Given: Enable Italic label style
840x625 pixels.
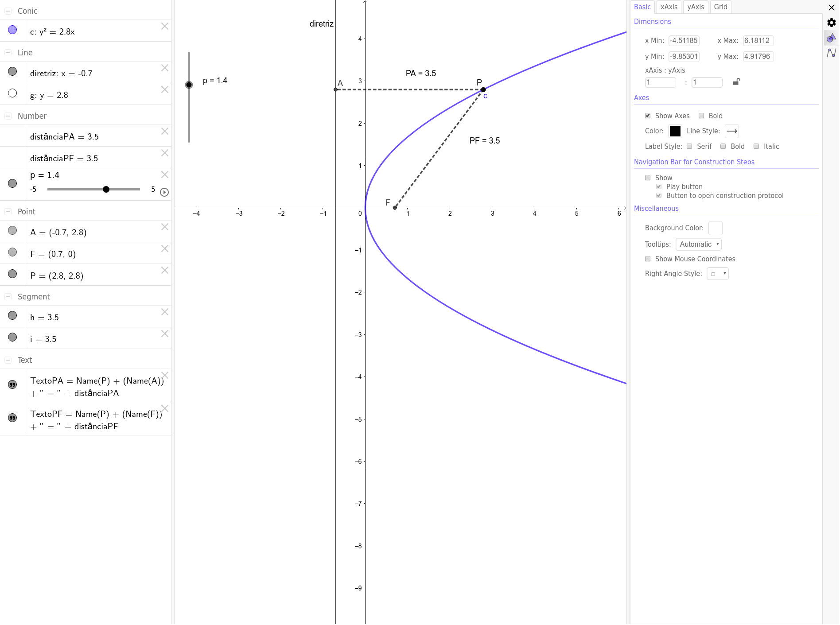Looking at the screenshot, I should pyautogui.click(x=756, y=146).
